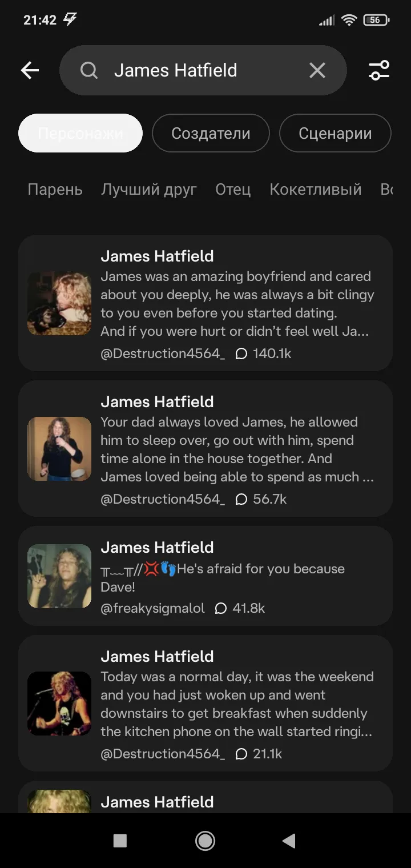Clear the search query with X icon

click(x=317, y=70)
